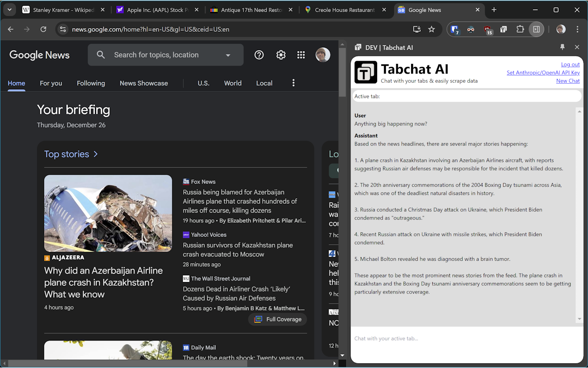This screenshot has height=368, width=588.
Task: Open Chrome profile avatar
Action: (561, 29)
